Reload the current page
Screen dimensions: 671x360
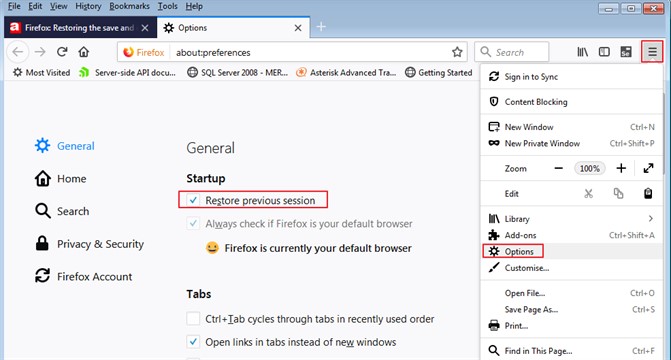[62, 52]
